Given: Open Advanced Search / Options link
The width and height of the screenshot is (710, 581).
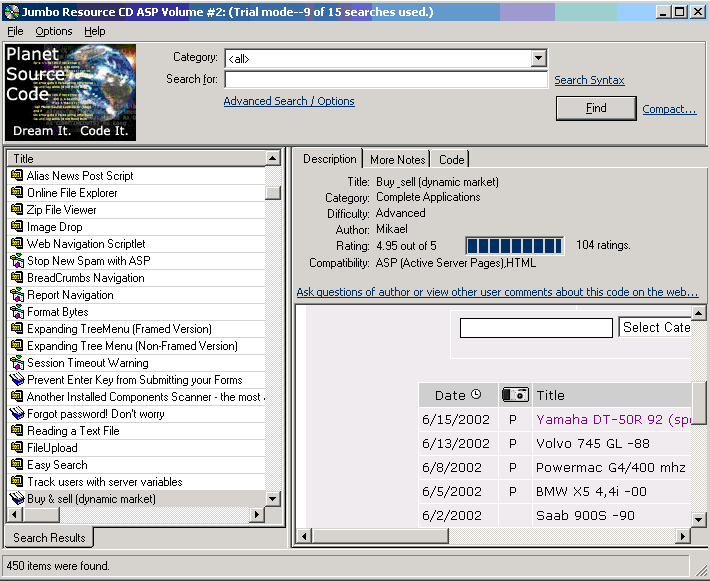Looking at the screenshot, I should [x=289, y=101].
